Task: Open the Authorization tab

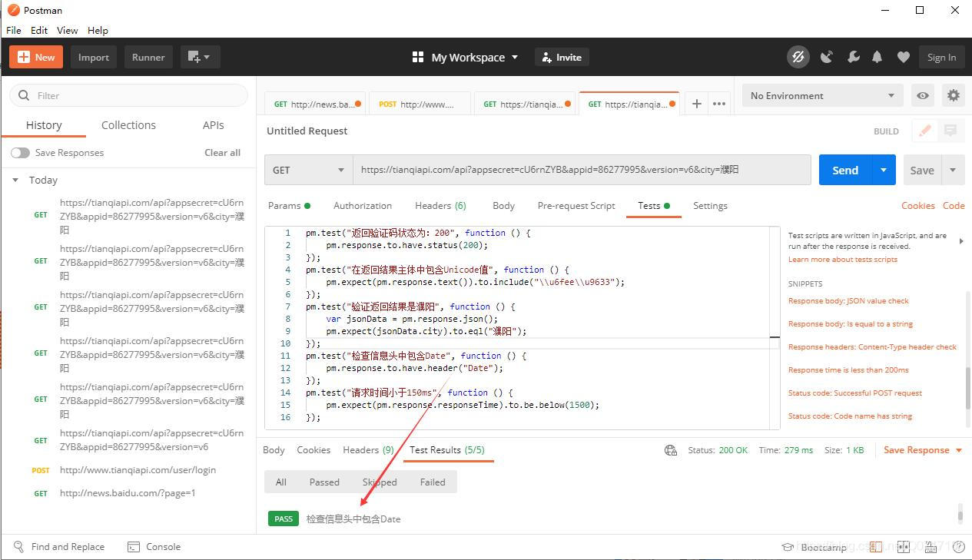Action: [363, 206]
